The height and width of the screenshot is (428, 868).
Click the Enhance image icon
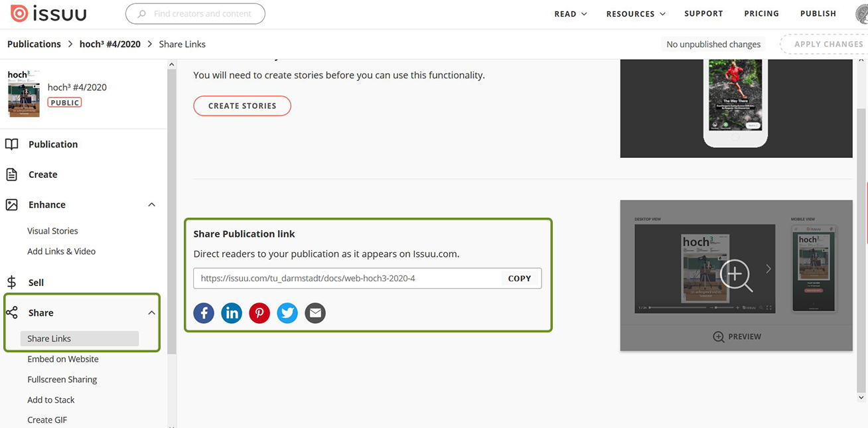pyautogui.click(x=11, y=204)
